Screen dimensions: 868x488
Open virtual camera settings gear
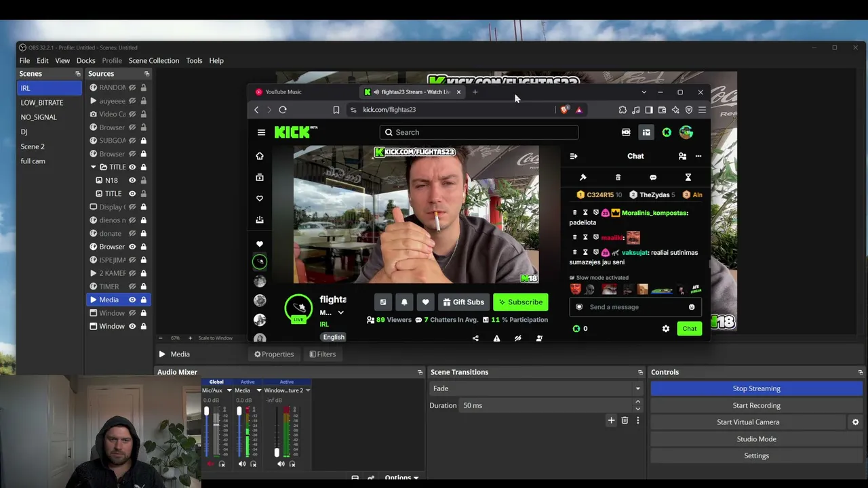tap(855, 422)
